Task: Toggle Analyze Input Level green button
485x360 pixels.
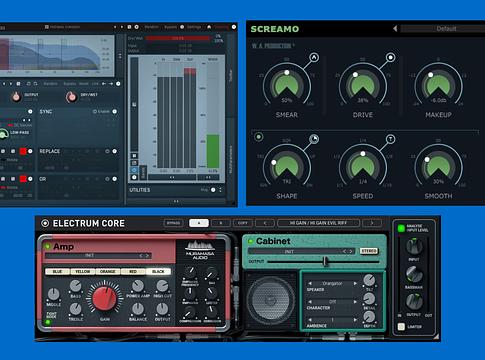Action: (401, 228)
